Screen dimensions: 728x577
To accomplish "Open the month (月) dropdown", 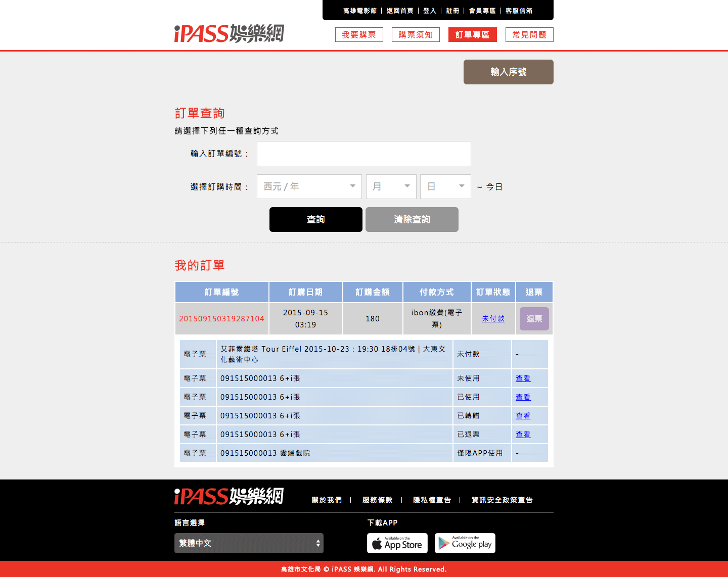I will click(391, 186).
